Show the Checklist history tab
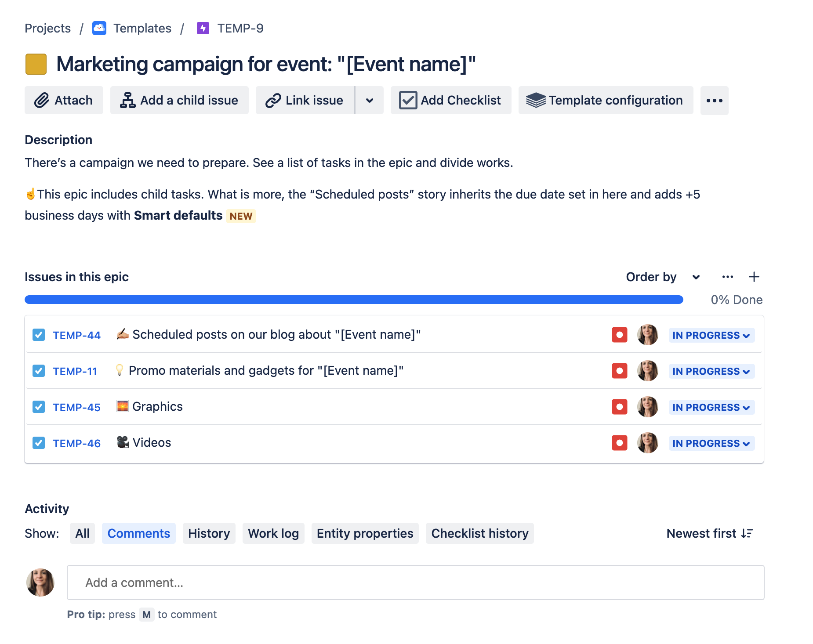Viewport: 813px width, 644px height. point(480,533)
